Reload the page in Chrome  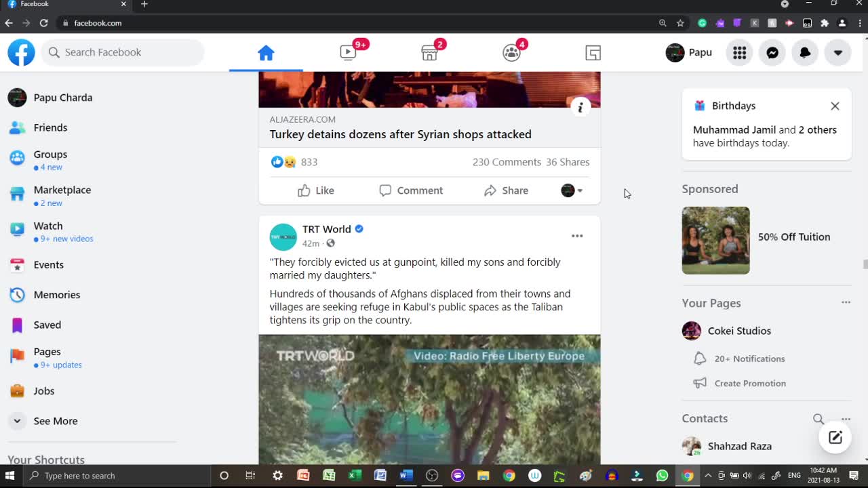43,23
